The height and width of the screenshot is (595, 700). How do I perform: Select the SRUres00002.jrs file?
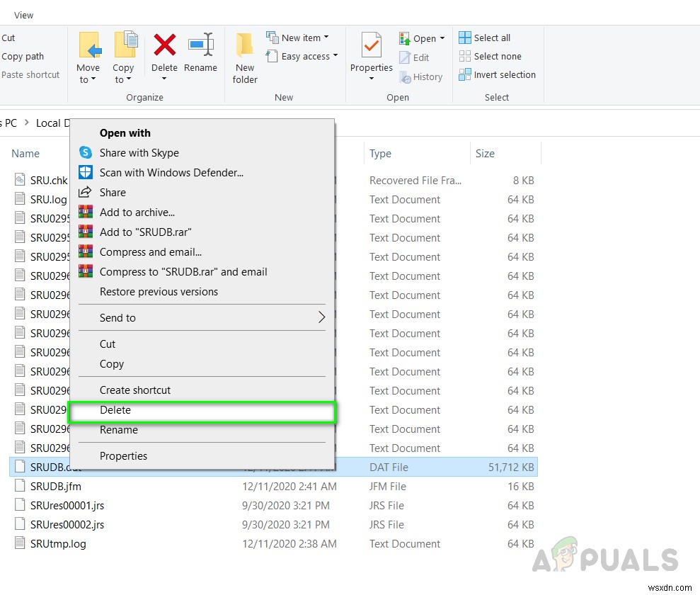pyautogui.click(x=67, y=524)
